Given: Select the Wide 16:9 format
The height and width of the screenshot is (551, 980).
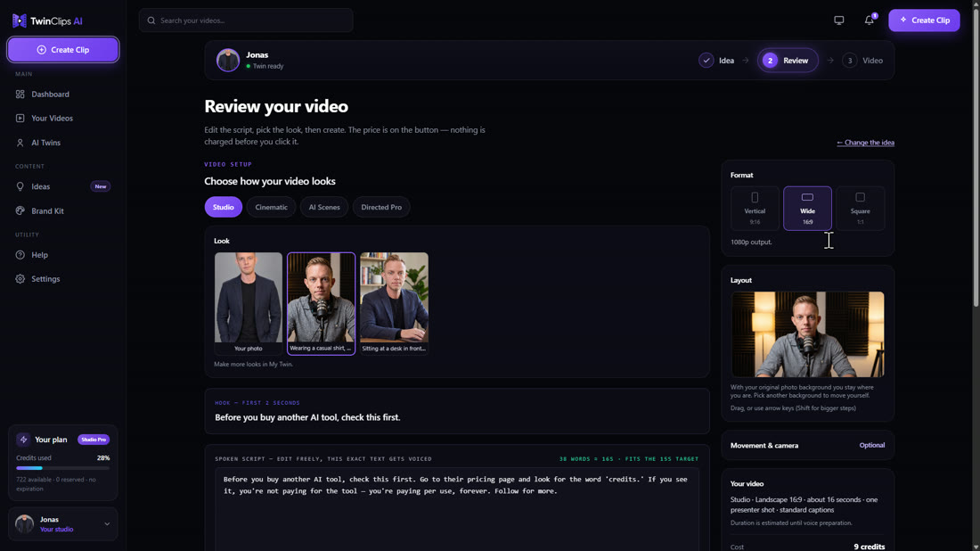Looking at the screenshot, I should click(x=807, y=209).
